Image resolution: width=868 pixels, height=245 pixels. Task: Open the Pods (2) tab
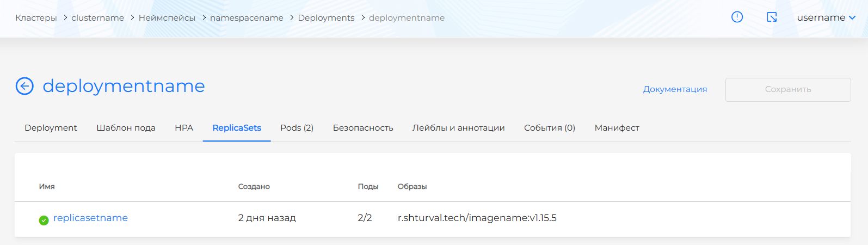coord(297,128)
